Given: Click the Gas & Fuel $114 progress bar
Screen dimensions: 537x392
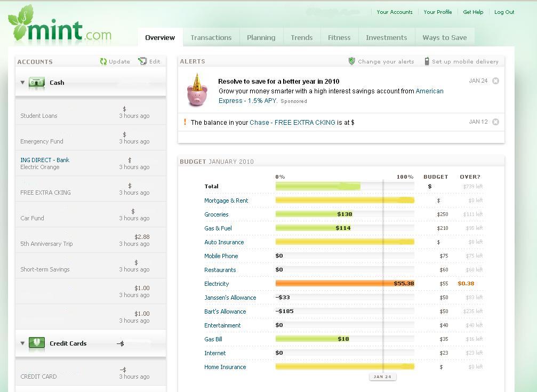Looking at the screenshot, I should click(x=314, y=228).
